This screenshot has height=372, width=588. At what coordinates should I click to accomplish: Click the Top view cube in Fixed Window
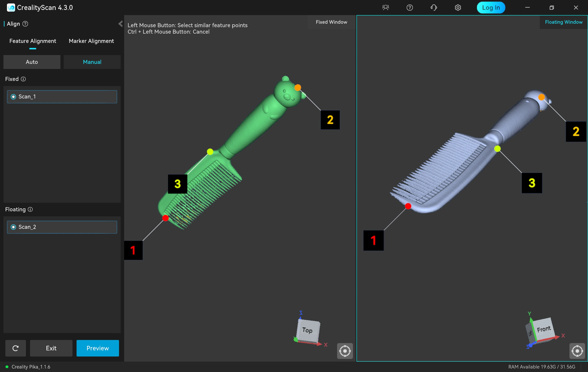tap(308, 331)
